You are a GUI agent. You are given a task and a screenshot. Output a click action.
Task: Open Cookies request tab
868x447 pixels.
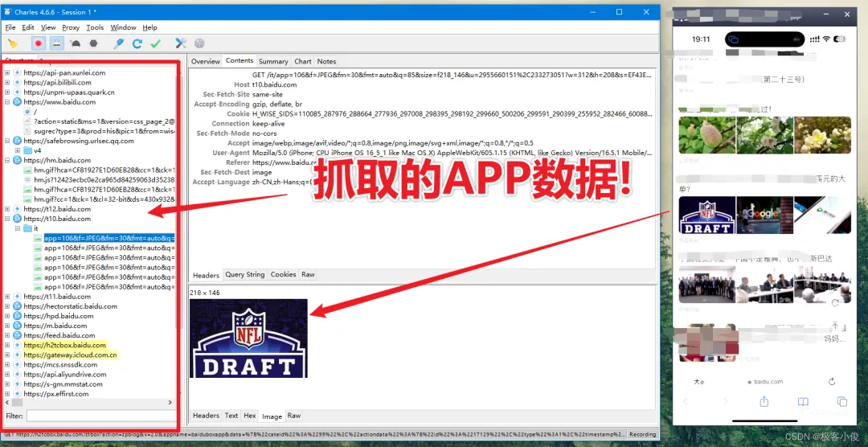click(283, 275)
